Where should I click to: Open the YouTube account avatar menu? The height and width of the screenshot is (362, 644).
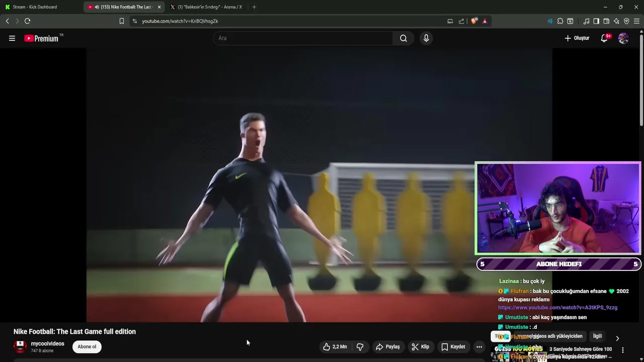623,38
